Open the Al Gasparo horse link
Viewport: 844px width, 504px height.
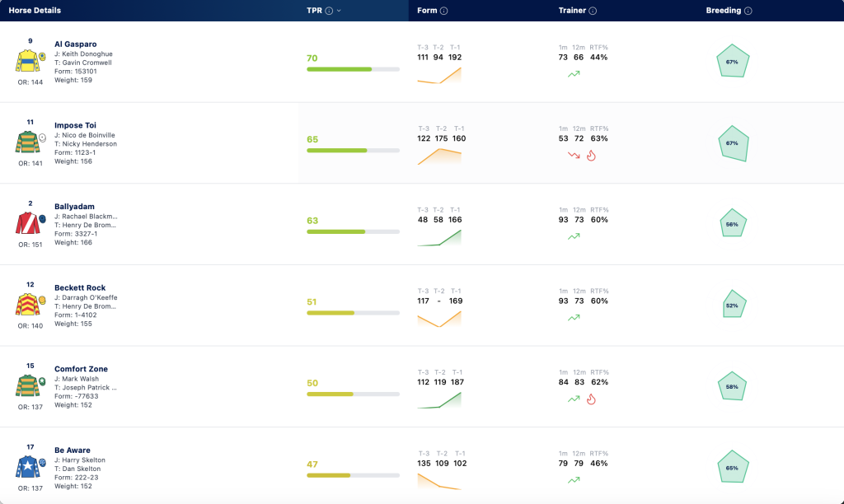pyautogui.click(x=75, y=44)
